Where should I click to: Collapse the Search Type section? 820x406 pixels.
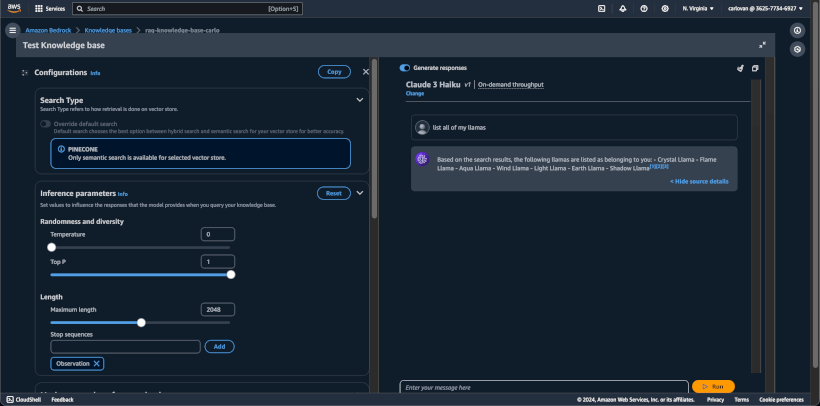(360, 100)
